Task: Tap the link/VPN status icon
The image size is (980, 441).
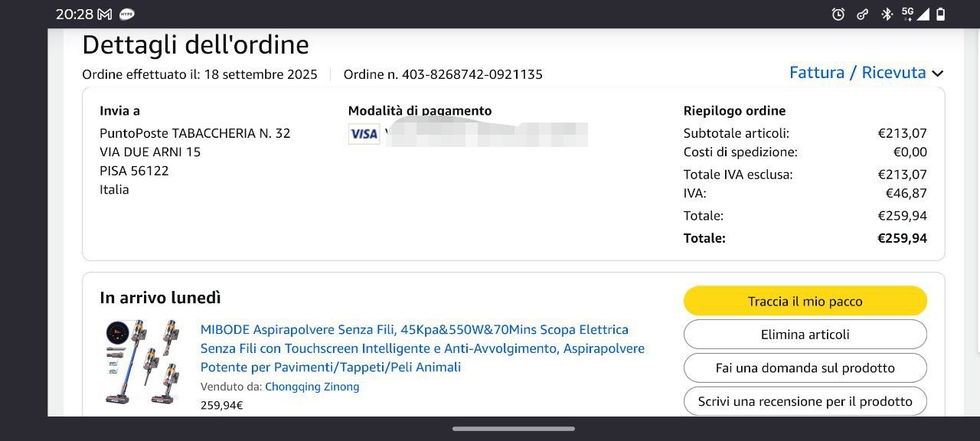Action: pyautogui.click(x=862, y=14)
